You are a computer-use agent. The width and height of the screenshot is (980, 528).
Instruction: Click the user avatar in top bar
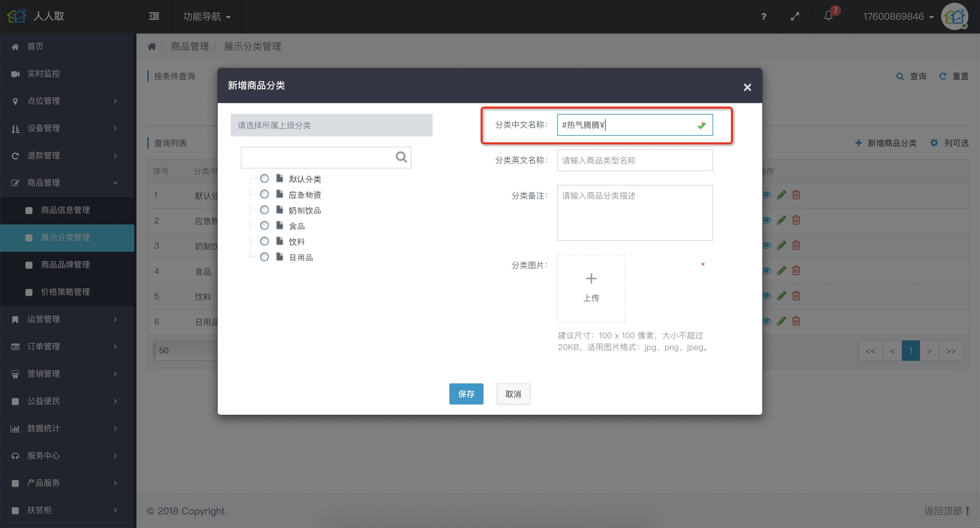954,16
